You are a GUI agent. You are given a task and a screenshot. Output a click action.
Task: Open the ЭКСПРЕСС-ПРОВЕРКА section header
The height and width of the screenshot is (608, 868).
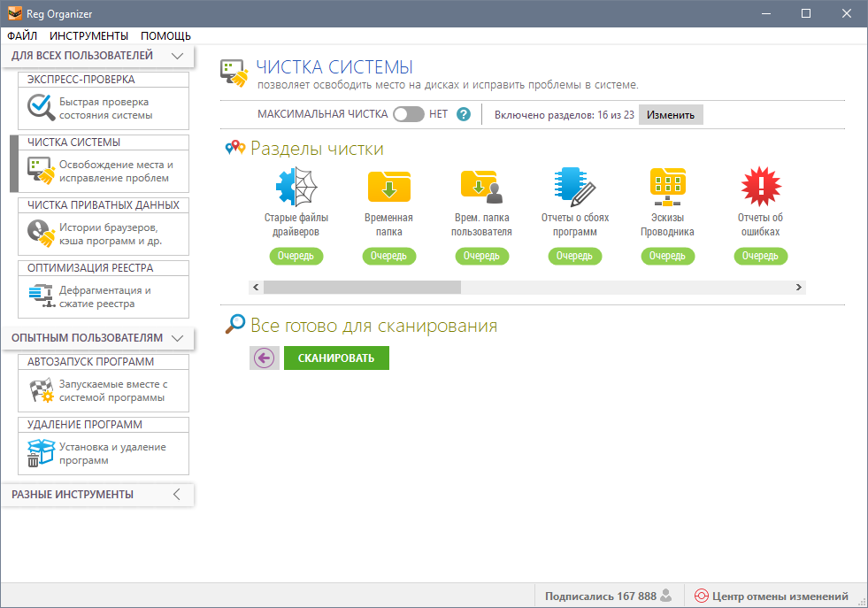pos(104,80)
